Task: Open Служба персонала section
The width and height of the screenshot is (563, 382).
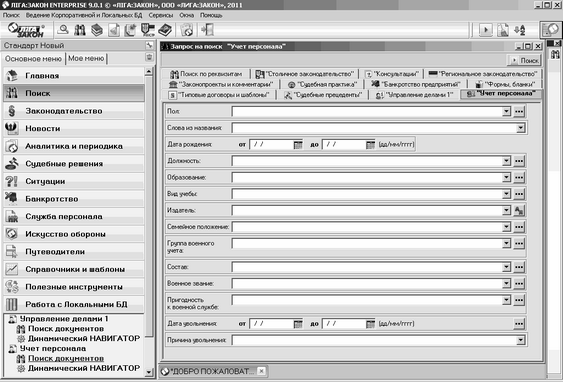Action: click(x=74, y=216)
